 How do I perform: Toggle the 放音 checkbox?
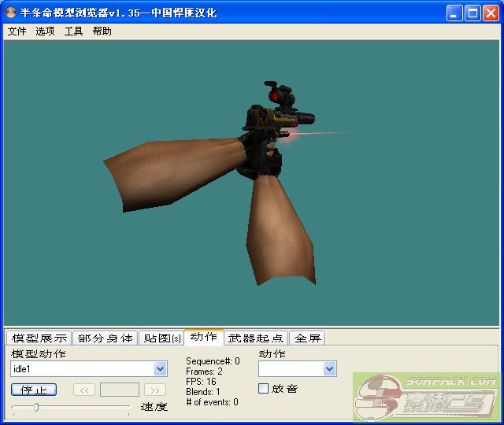[263, 389]
